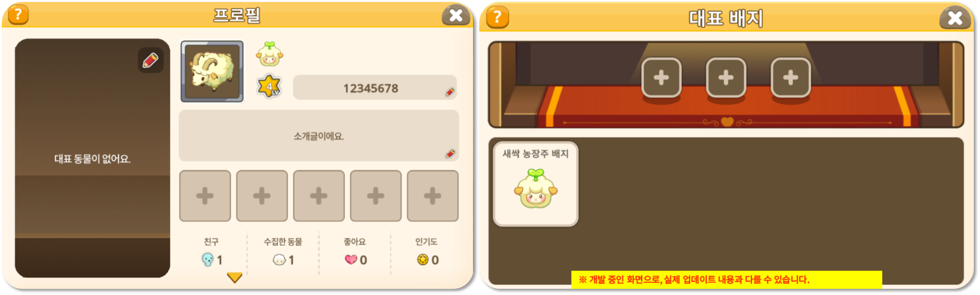Click the middle plus slot on the badge stage
Image resolution: width=980 pixels, height=295 pixels.
pos(726,78)
